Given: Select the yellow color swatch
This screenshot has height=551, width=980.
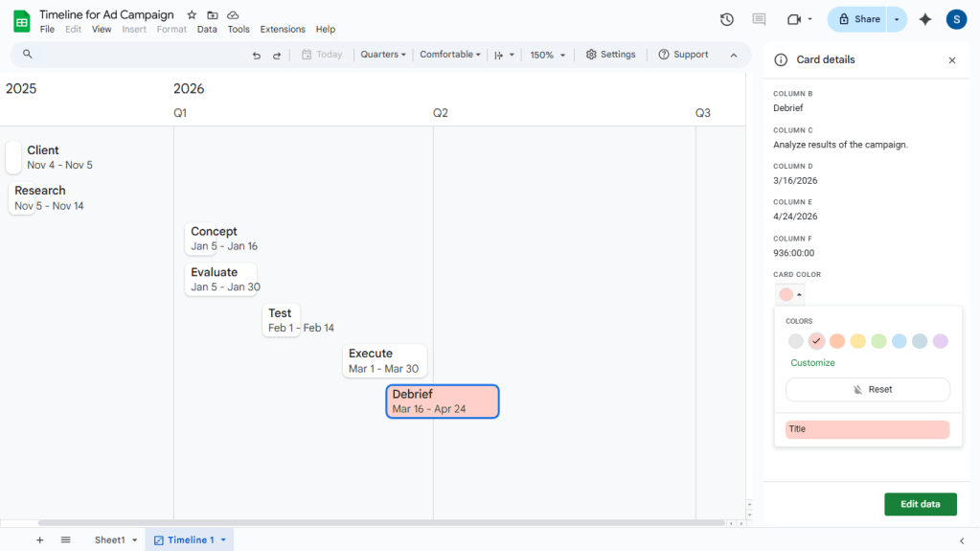Looking at the screenshot, I should click(858, 341).
